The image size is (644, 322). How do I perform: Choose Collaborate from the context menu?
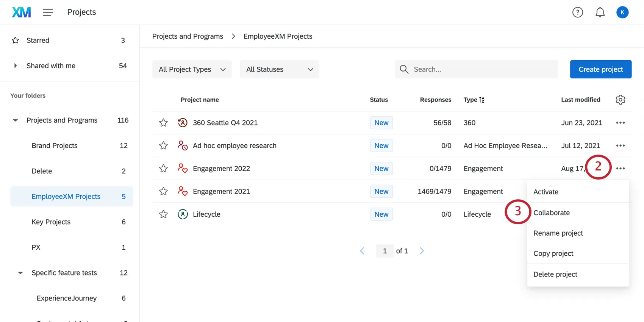(x=551, y=213)
